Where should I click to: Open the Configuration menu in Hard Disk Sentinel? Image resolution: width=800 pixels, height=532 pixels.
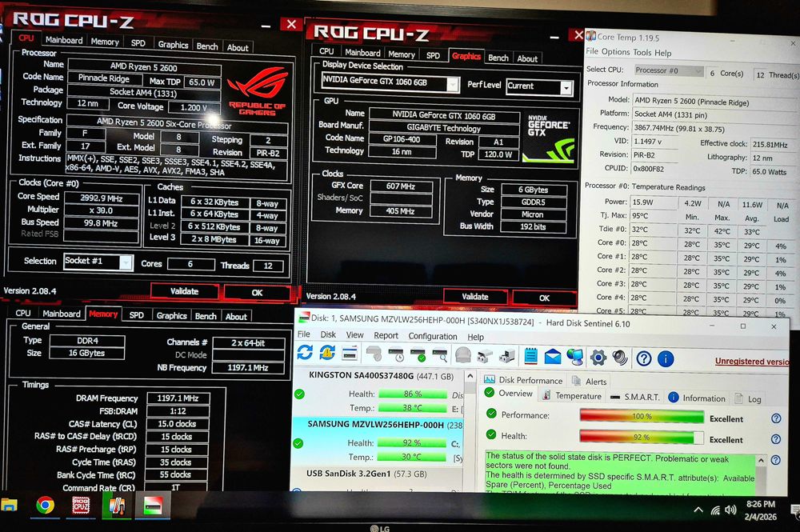click(x=433, y=336)
